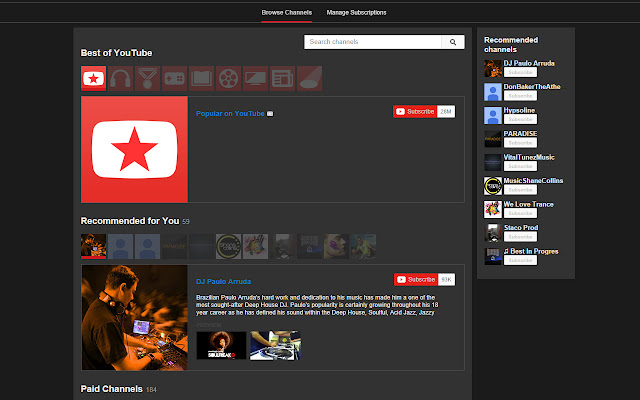The height and width of the screenshot is (400, 640).
Task: Switch to Browse Channels tab
Action: click(x=287, y=13)
